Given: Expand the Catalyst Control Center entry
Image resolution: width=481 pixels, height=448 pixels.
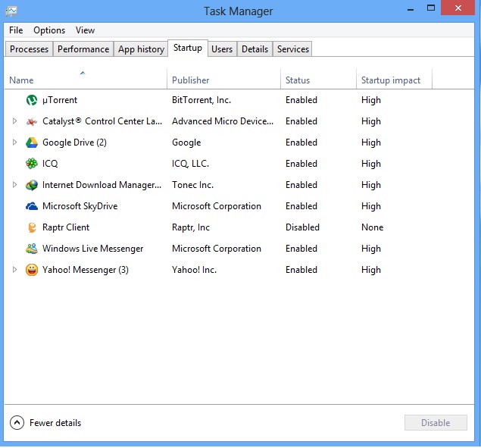Looking at the screenshot, I should coord(14,121).
